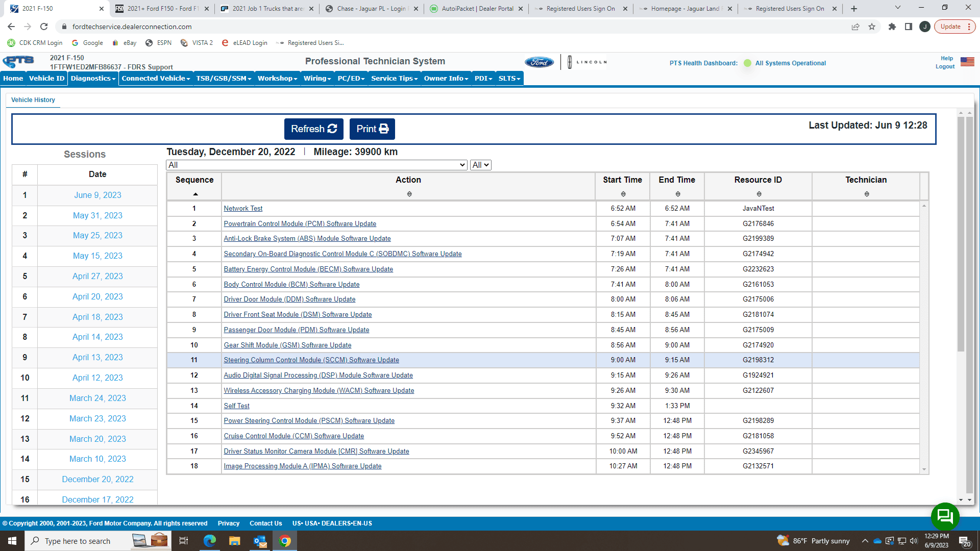Open Outlook from the Windows taskbar
This screenshot has height=551, width=980.
[x=260, y=541]
